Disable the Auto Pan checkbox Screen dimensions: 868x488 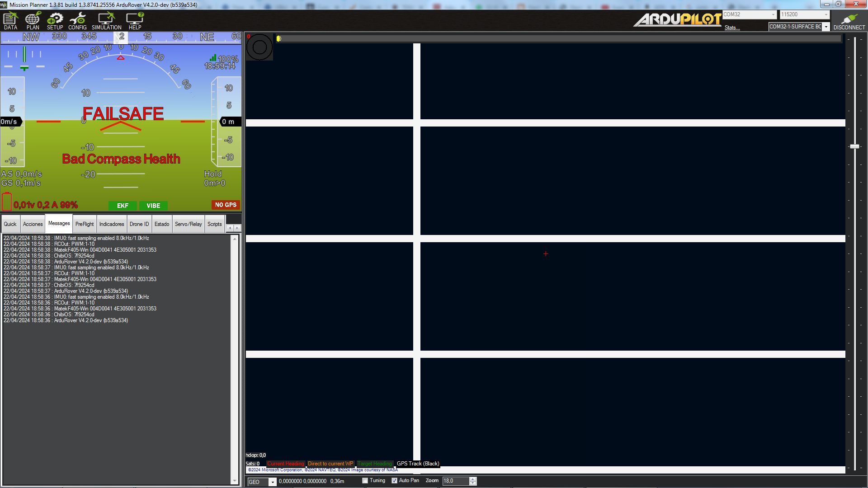[x=394, y=481]
